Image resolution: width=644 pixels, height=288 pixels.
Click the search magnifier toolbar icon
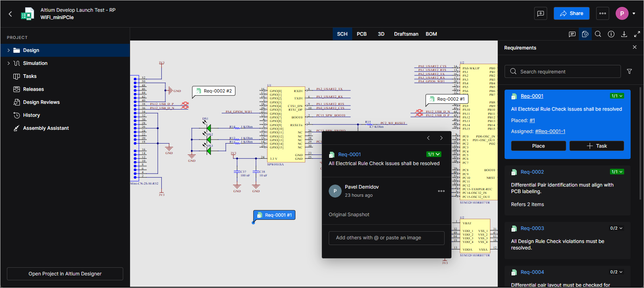coord(598,34)
